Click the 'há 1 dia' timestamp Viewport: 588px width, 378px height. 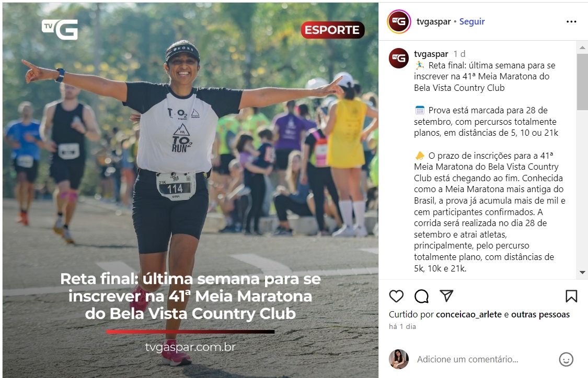click(x=402, y=326)
